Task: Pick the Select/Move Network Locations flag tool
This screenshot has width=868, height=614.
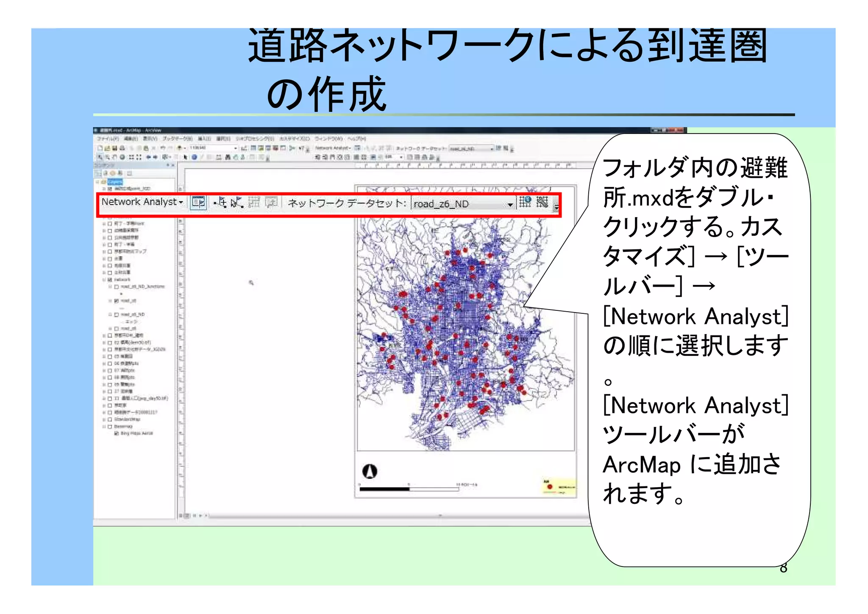Action: (237, 202)
